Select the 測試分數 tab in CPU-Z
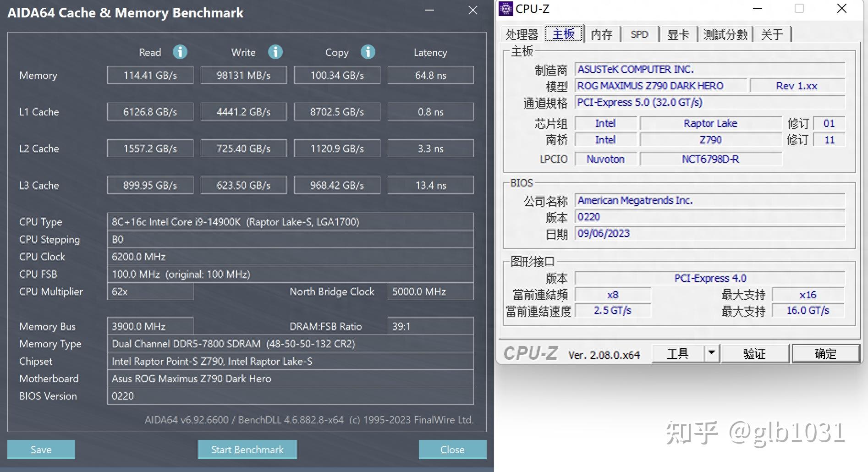The height and width of the screenshot is (472, 868). [725, 34]
